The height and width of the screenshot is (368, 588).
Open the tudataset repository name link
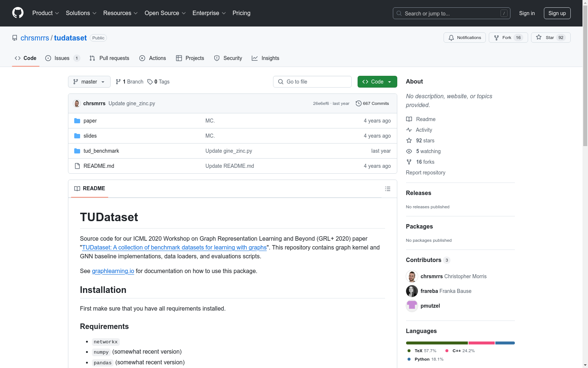pos(70,38)
